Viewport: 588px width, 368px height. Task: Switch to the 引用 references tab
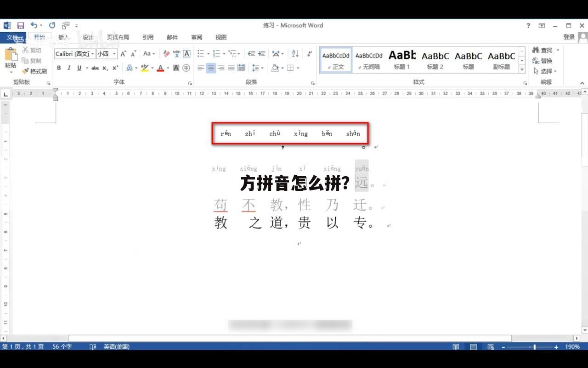pyautogui.click(x=148, y=38)
